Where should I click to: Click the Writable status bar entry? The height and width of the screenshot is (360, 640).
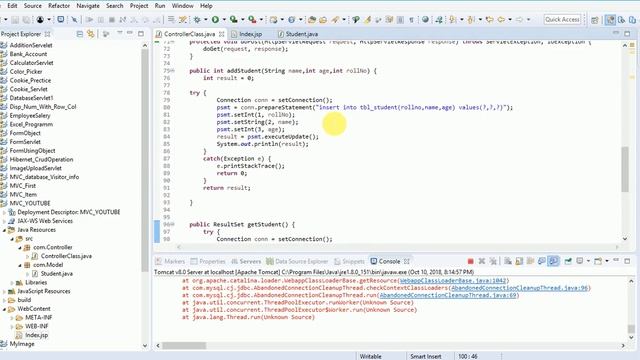(370, 356)
